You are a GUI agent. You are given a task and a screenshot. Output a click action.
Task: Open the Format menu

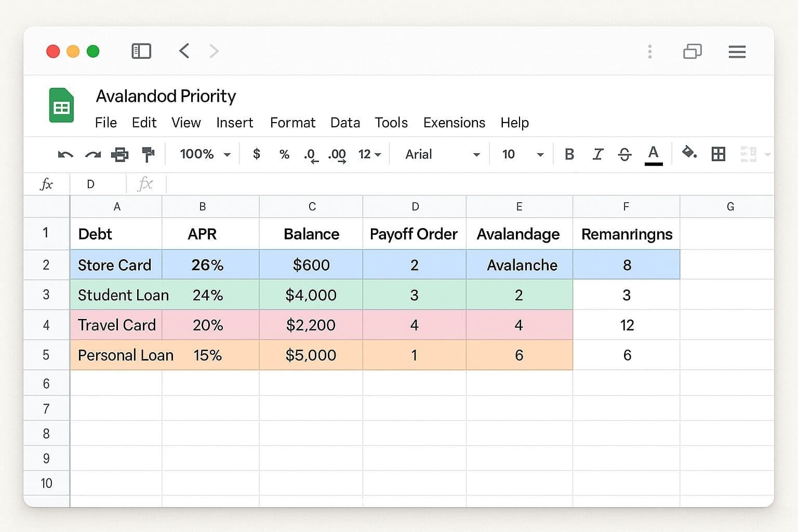pyautogui.click(x=292, y=123)
